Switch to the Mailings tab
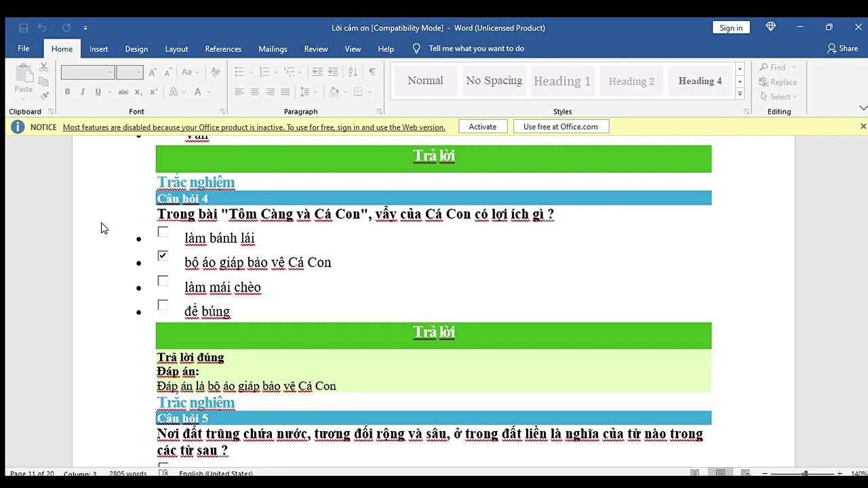The width and height of the screenshot is (868, 488). [273, 49]
